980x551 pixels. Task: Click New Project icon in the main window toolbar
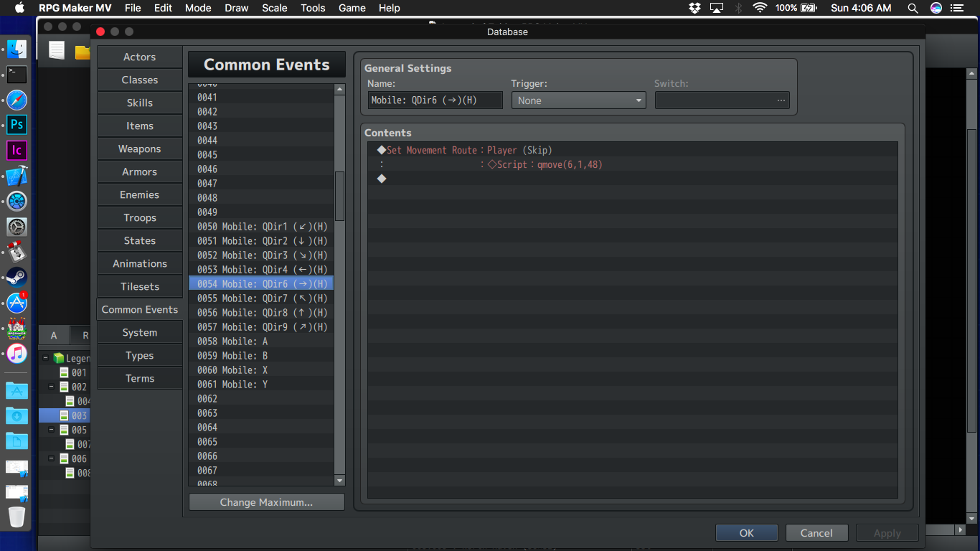tap(57, 50)
